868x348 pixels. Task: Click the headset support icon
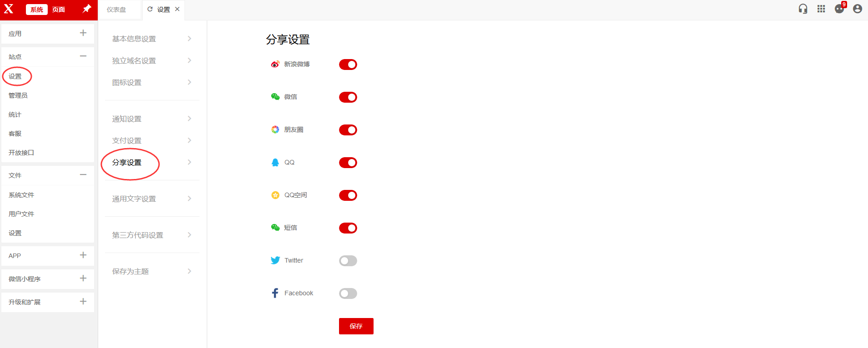(803, 9)
